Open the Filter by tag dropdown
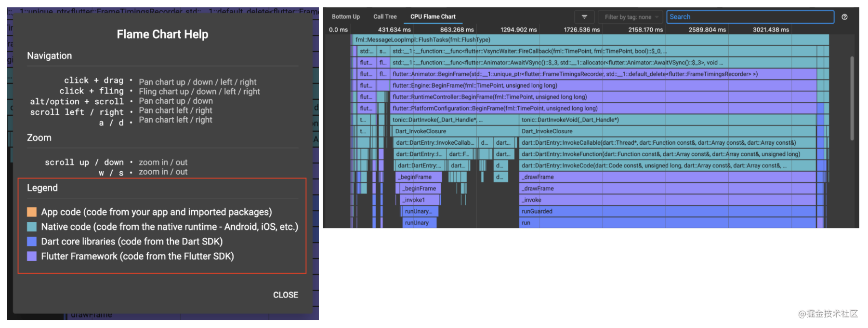Viewport: 868px width, 328px height. [631, 17]
